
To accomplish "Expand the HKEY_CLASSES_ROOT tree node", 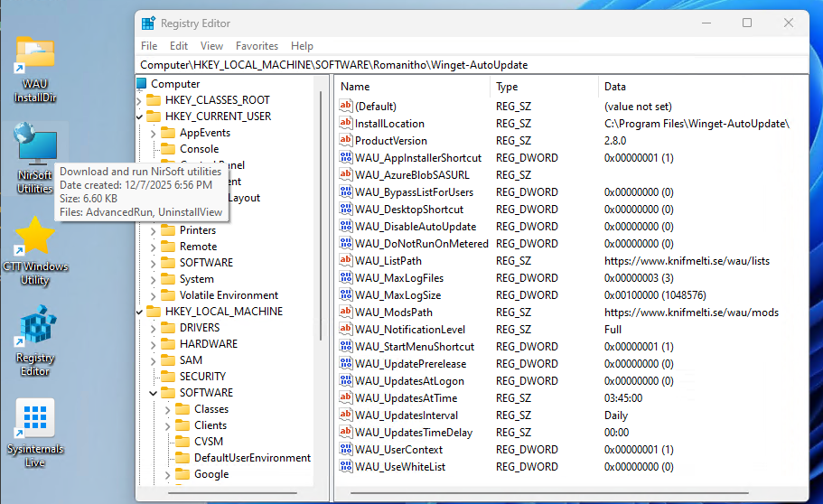I will (x=139, y=100).
